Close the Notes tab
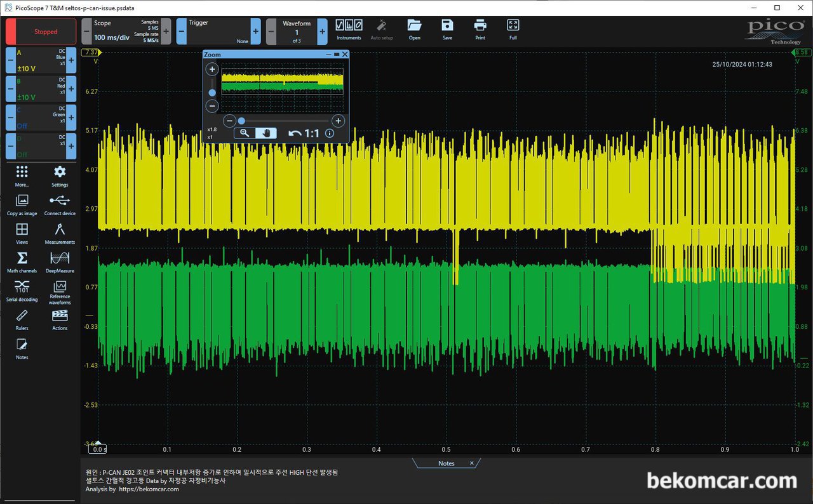Viewport: 813px width, 504px height. click(x=472, y=463)
